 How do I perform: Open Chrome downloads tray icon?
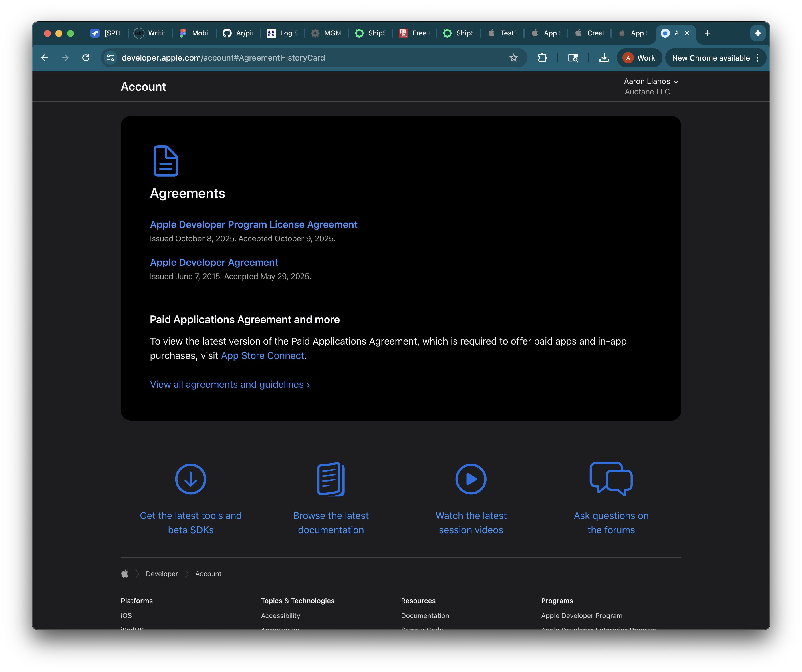point(604,58)
